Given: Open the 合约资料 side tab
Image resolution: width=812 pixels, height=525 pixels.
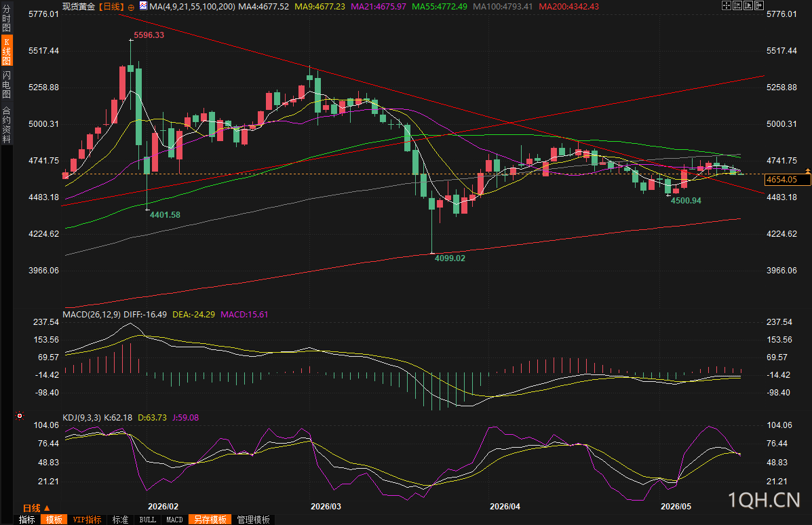Looking at the screenshot, I should pos(6,124).
